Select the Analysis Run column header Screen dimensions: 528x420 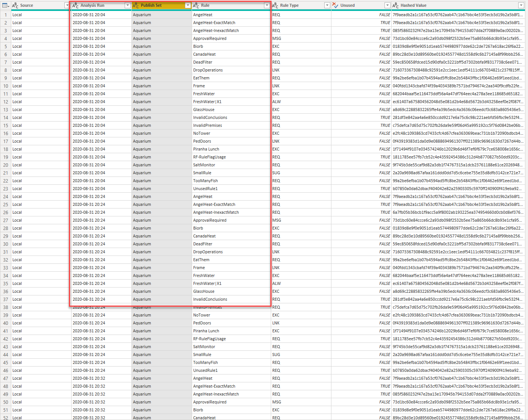[101, 5]
